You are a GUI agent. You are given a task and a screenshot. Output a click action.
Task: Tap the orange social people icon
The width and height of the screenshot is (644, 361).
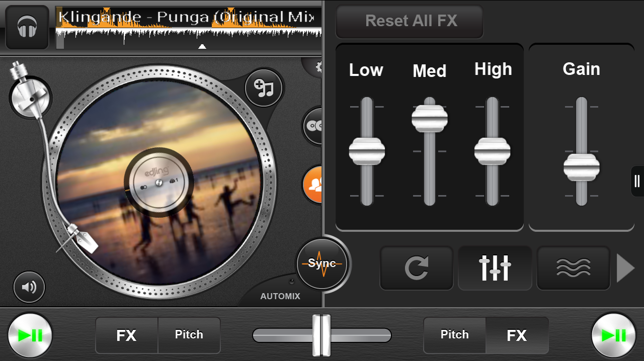(x=313, y=185)
